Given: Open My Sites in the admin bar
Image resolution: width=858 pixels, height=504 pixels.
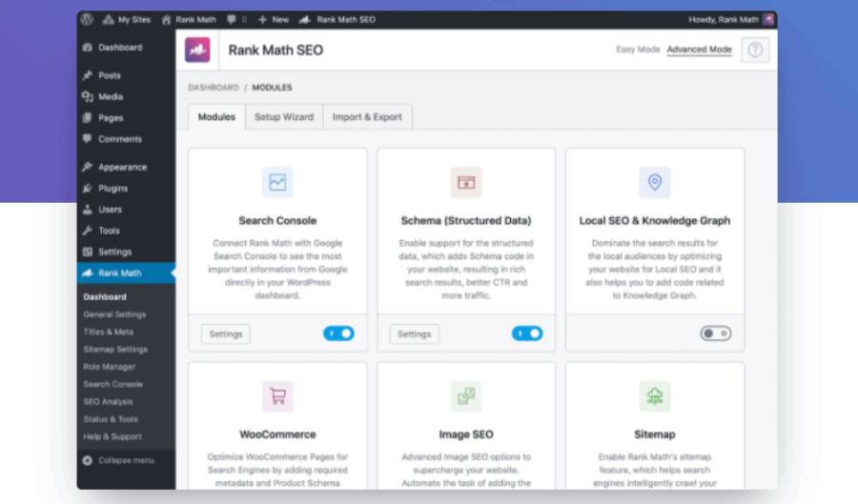Looking at the screenshot, I should click(127, 20).
